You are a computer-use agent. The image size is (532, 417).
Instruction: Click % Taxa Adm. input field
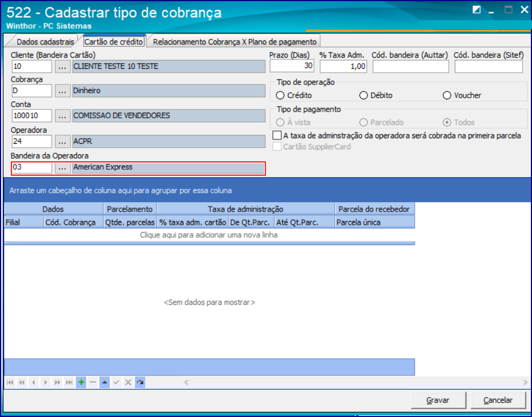coord(343,66)
